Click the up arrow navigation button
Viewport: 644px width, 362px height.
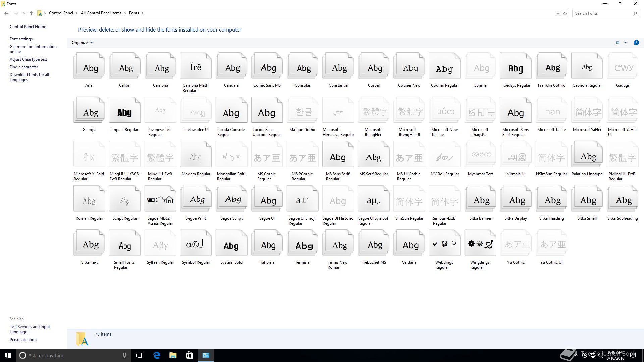31,13
